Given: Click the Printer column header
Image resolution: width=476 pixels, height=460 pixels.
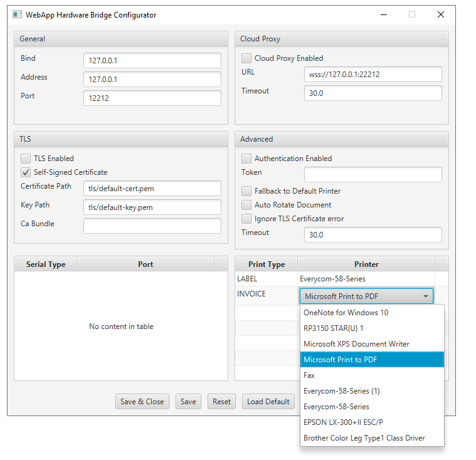Looking at the screenshot, I should (x=366, y=264).
